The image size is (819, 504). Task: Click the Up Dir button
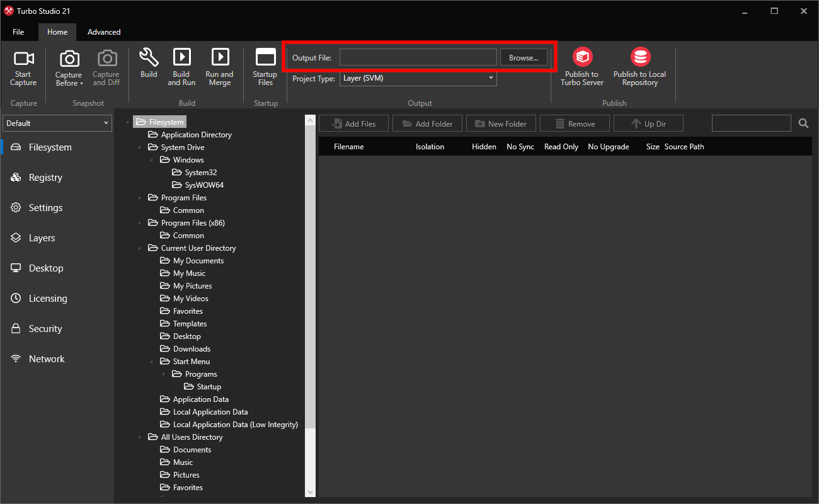pos(648,123)
